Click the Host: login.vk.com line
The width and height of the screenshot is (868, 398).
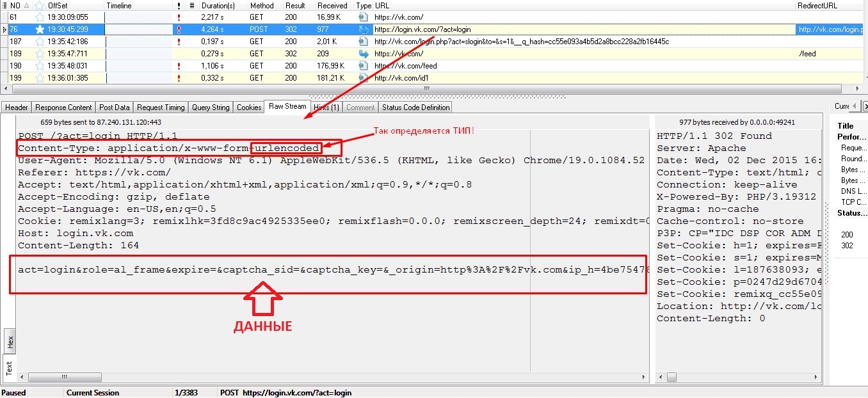(76, 234)
